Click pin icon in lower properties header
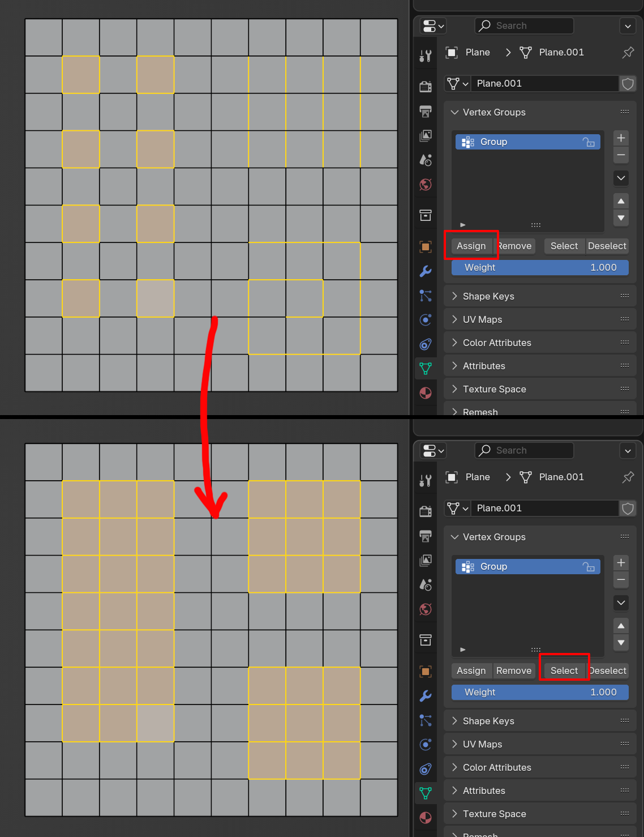644x837 pixels. tap(628, 477)
